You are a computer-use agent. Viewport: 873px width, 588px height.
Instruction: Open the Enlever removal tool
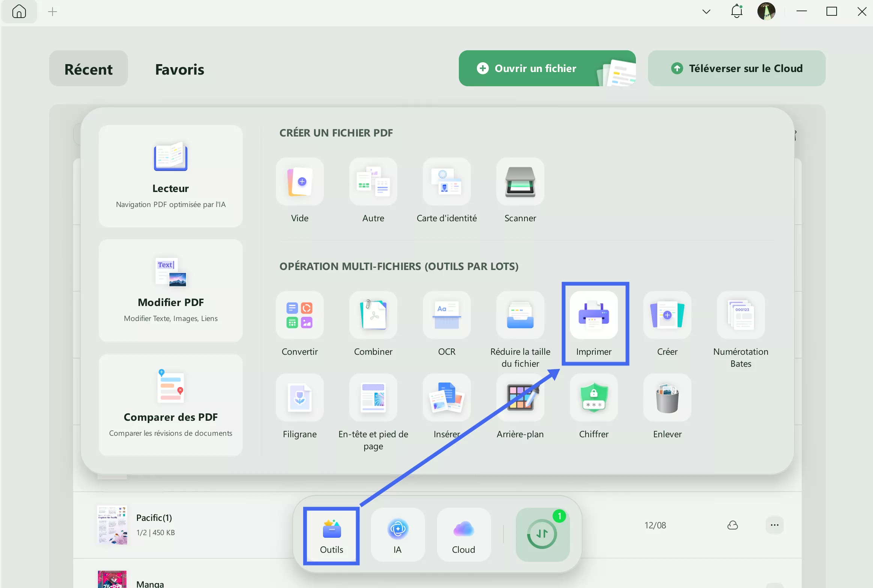click(667, 398)
